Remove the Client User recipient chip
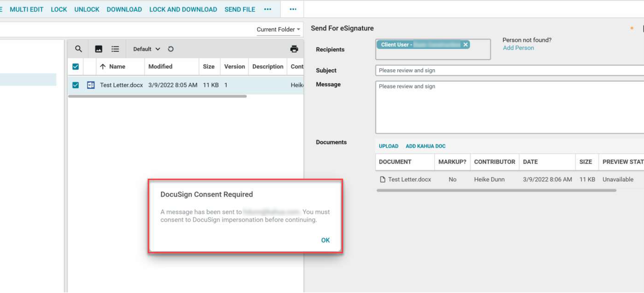Screen dimensions: 644x293 [x=465, y=45]
